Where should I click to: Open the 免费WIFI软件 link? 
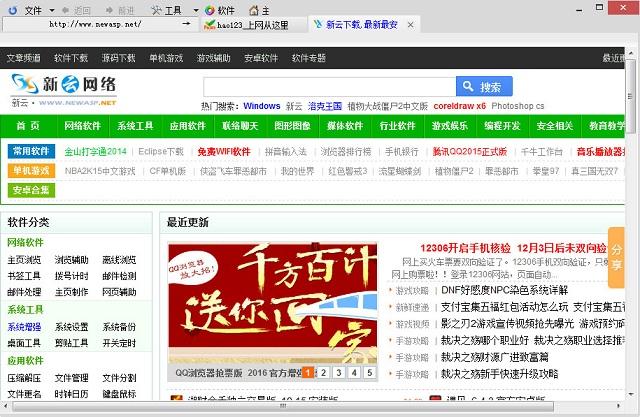point(224,151)
